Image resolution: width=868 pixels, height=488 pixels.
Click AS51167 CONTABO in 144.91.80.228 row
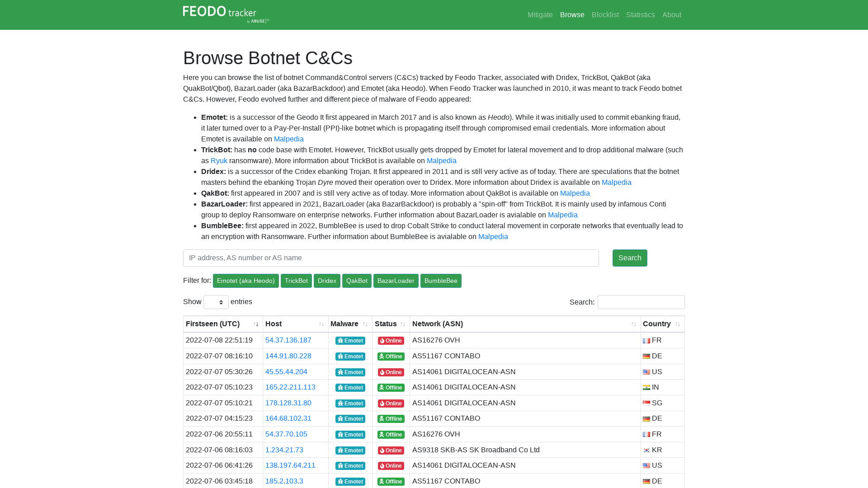coord(446,356)
